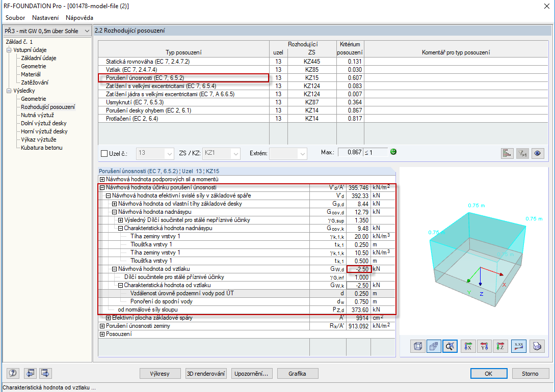Image resolution: width=555 pixels, height=392 pixels.
Task: Click the 3D foundation model preview
Action: (474, 251)
